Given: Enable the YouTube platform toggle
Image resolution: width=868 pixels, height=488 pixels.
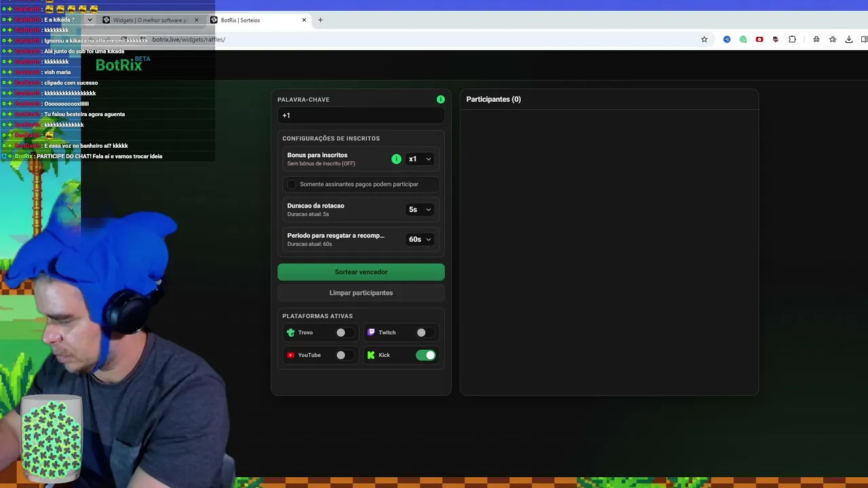Looking at the screenshot, I should pos(344,355).
